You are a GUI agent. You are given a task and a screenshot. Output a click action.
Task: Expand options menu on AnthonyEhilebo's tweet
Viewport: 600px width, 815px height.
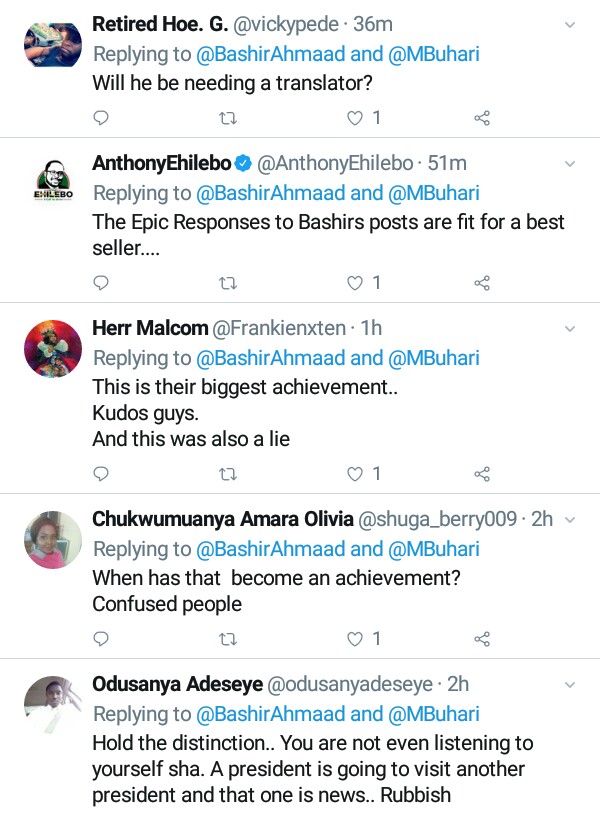coord(570,163)
